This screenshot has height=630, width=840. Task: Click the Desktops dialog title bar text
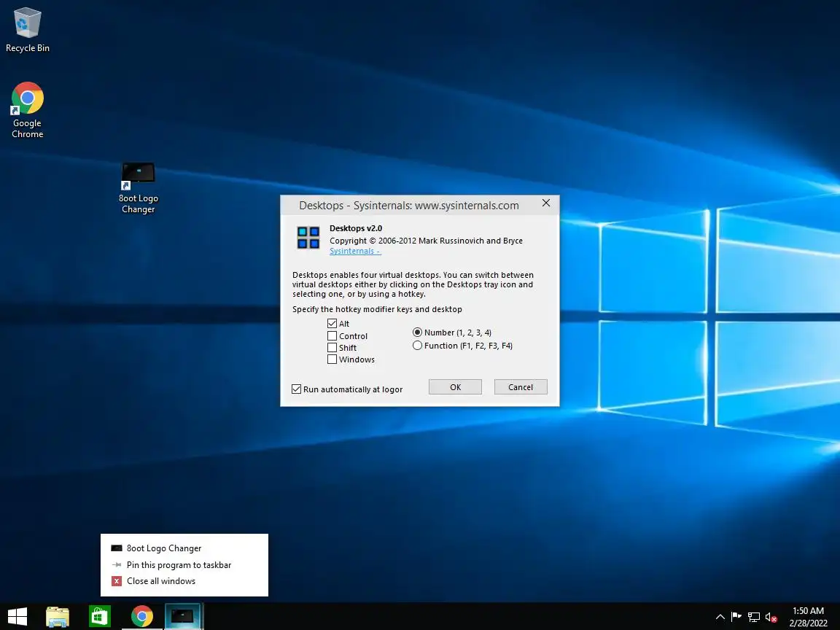tap(409, 205)
